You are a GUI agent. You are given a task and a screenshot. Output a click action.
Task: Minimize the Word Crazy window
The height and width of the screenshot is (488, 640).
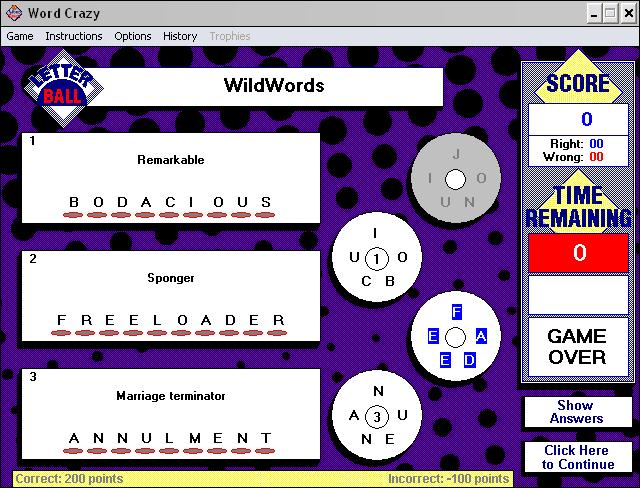pyautogui.click(x=594, y=14)
